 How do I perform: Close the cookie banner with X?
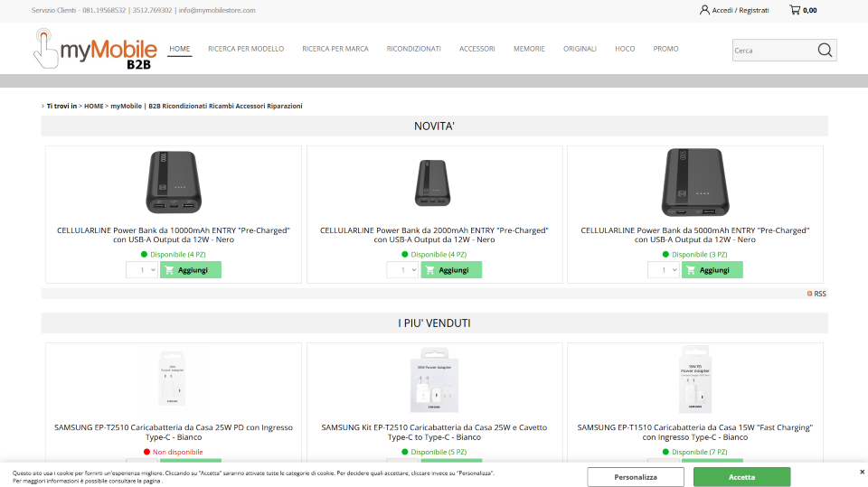862,472
